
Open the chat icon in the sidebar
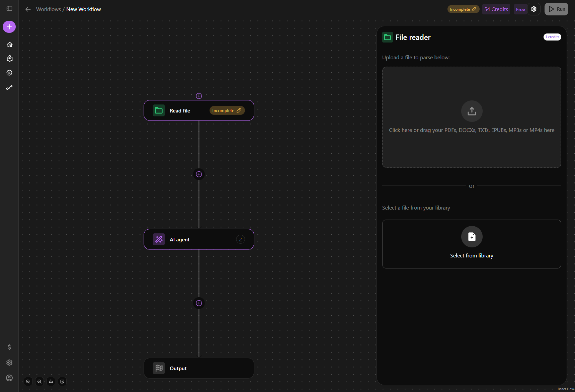click(x=9, y=73)
